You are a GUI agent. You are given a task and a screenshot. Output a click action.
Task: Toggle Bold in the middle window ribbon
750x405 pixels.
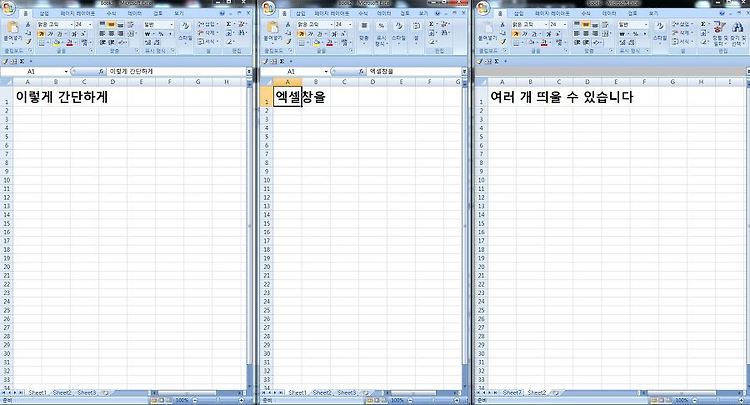click(301, 33)
